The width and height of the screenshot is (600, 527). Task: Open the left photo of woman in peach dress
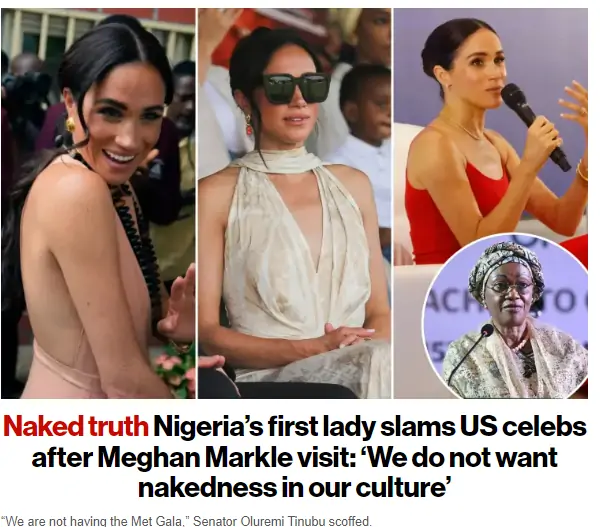(x=98, y=203)
